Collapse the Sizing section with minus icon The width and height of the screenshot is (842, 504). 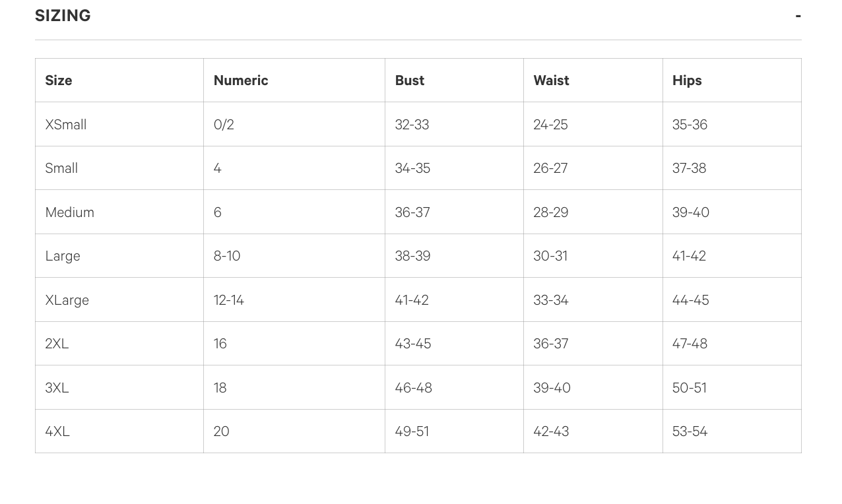(x=798, y=16)
